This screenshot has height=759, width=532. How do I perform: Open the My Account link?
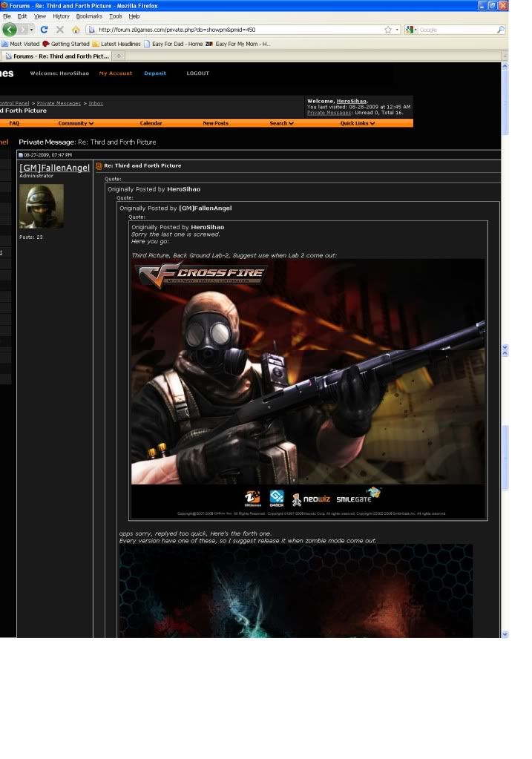[116, 73]
